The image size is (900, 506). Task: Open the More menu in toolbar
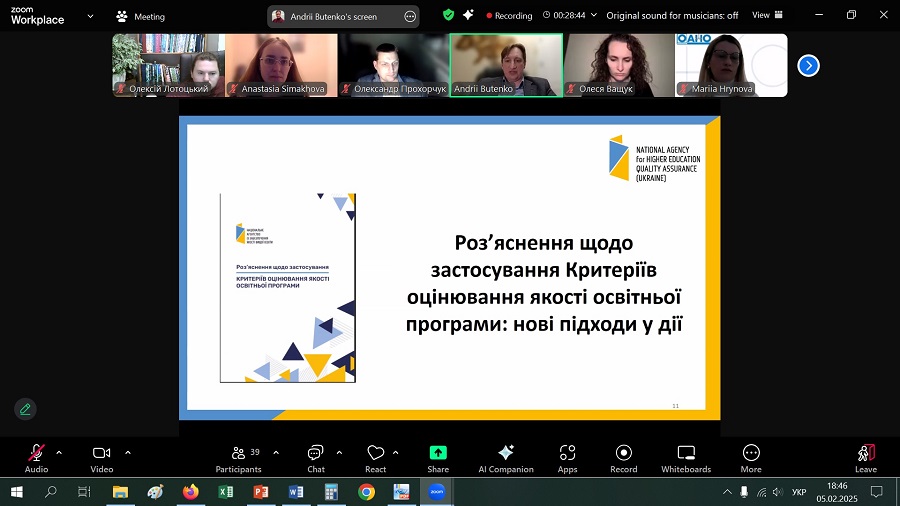(751, 456)
